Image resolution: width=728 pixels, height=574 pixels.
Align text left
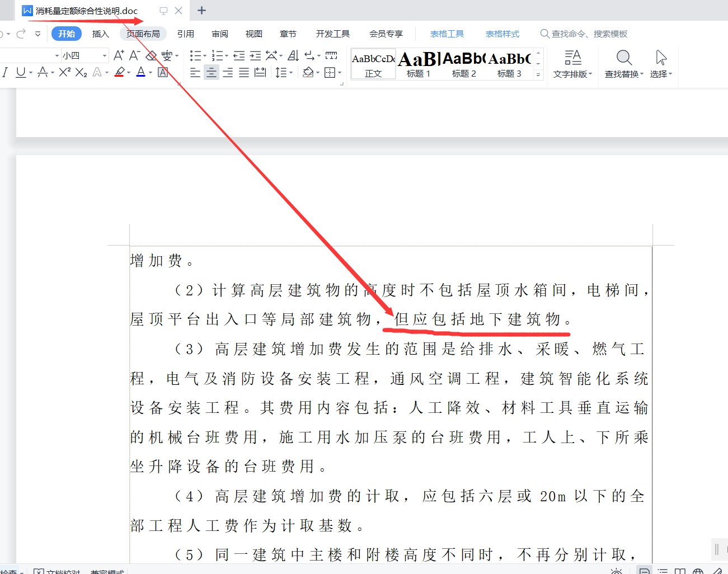(195, 72)
